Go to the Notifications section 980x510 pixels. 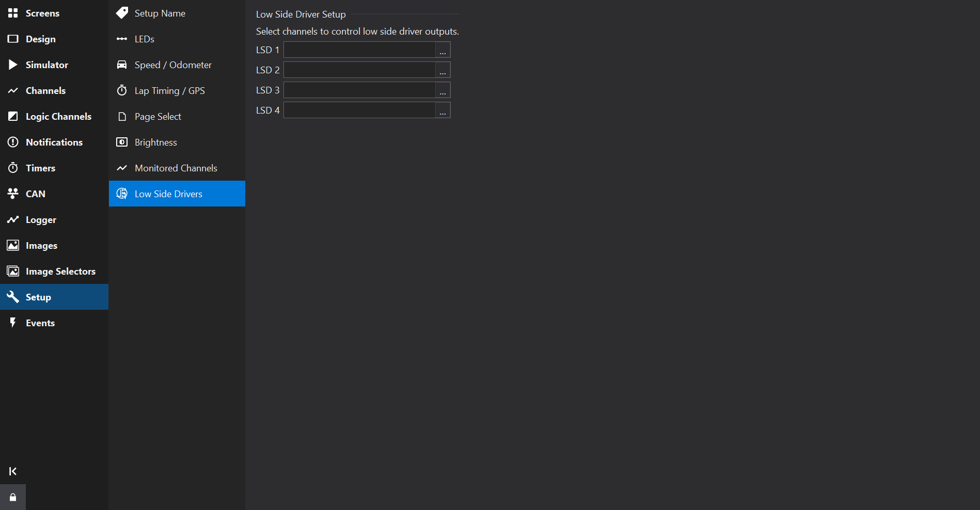[54, 142]
